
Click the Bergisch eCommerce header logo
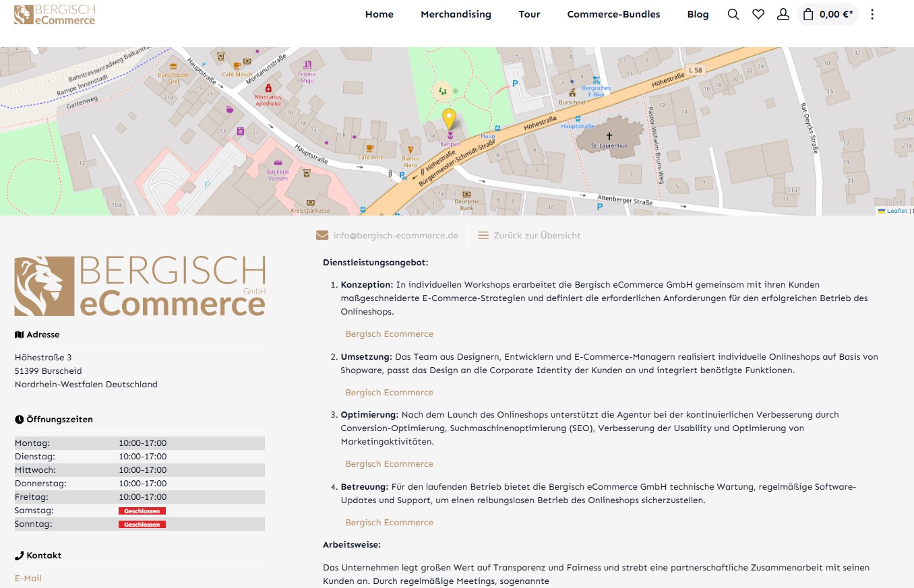(55, 14)
